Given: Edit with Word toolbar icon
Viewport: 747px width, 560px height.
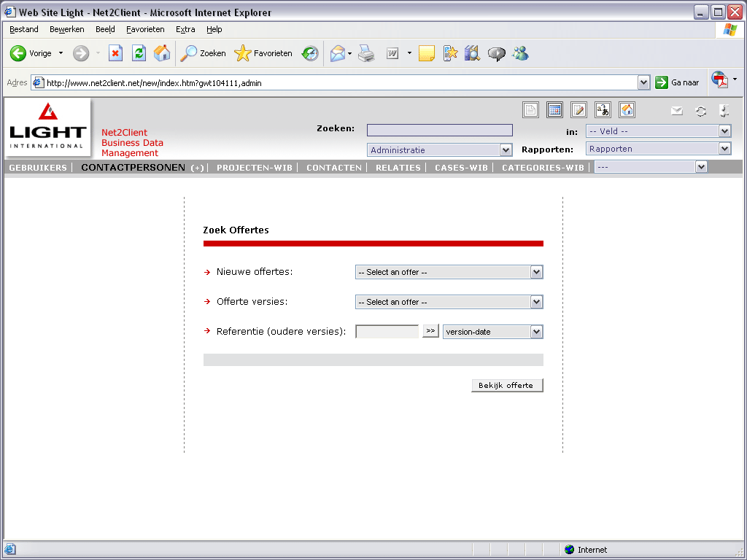Looking at the screenshot, I should [x=392, y=53].
